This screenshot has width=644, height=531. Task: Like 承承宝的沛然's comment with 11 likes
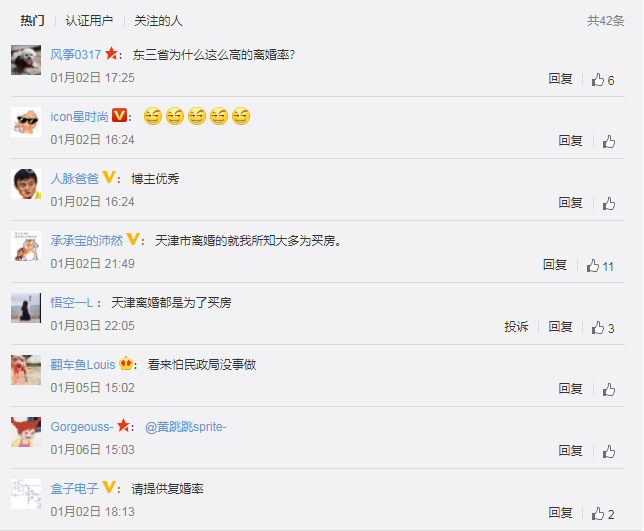pos(600,266)
